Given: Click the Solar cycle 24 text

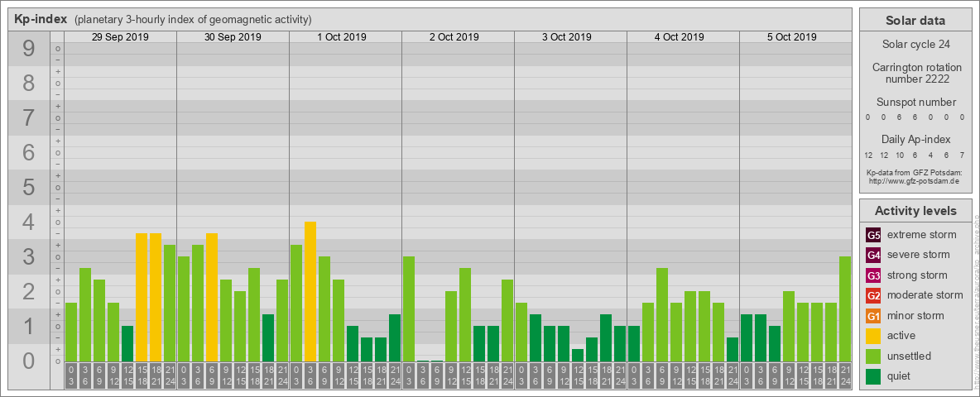Looking at the screenshot, I should [x=915, y=45].
